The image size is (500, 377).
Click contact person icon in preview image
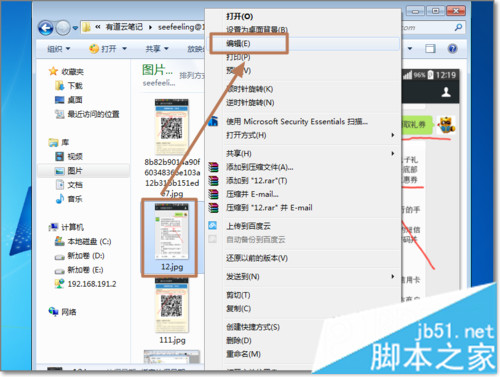point(446,92)
